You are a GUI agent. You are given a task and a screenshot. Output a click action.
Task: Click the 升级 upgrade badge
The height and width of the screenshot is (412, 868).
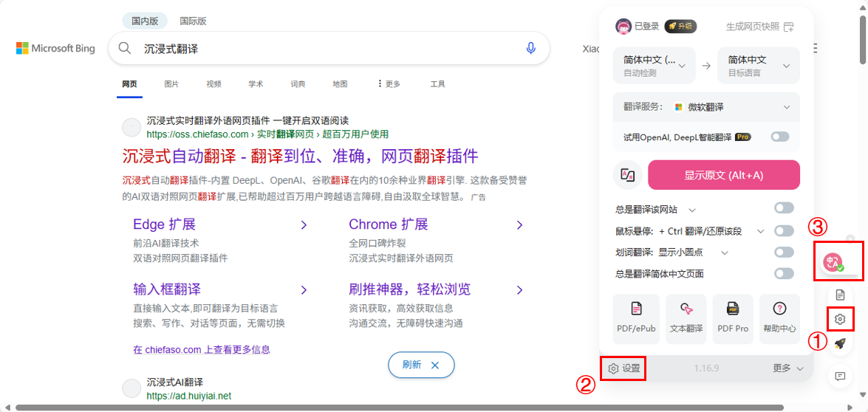pos(680,26)
